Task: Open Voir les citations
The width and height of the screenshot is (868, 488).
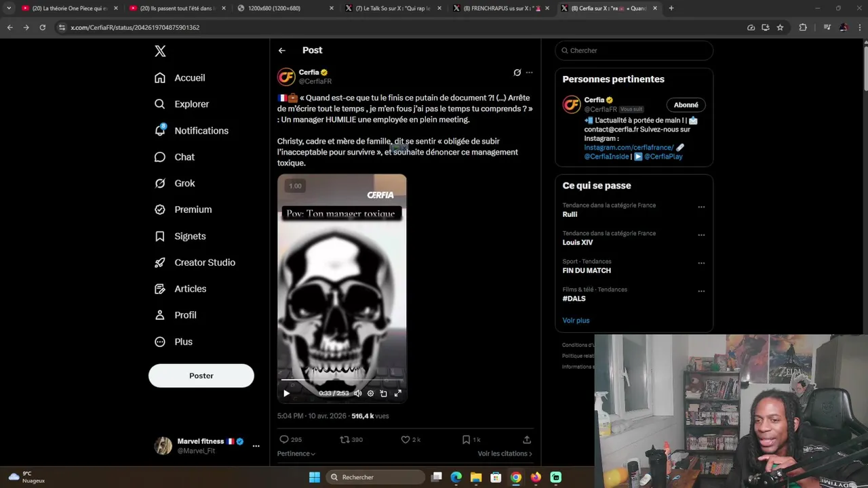Action: [505, 454]
